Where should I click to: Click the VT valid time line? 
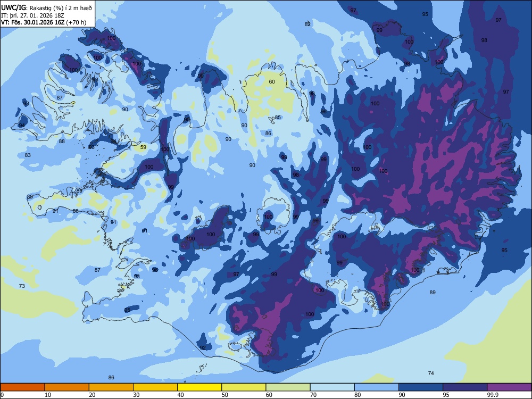(x=44, y=22)
